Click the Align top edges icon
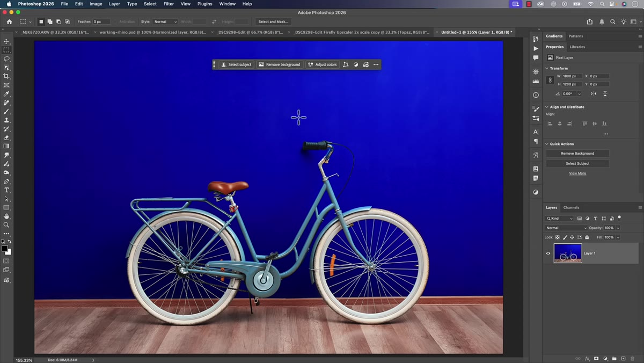Viewport: 644px width, 363px height. pos(585,124)
